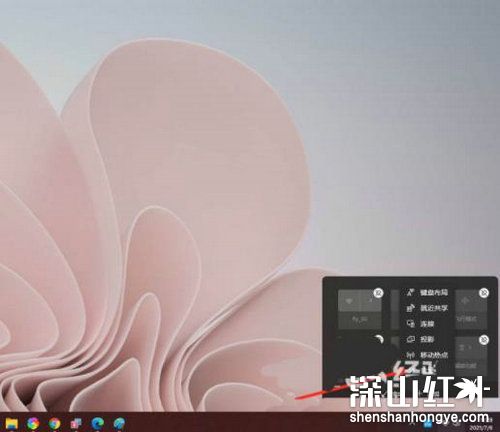Unpin the 飞行模式 airplane mode tile
This screenshot has height=432, width=500.
pos(484,293)
